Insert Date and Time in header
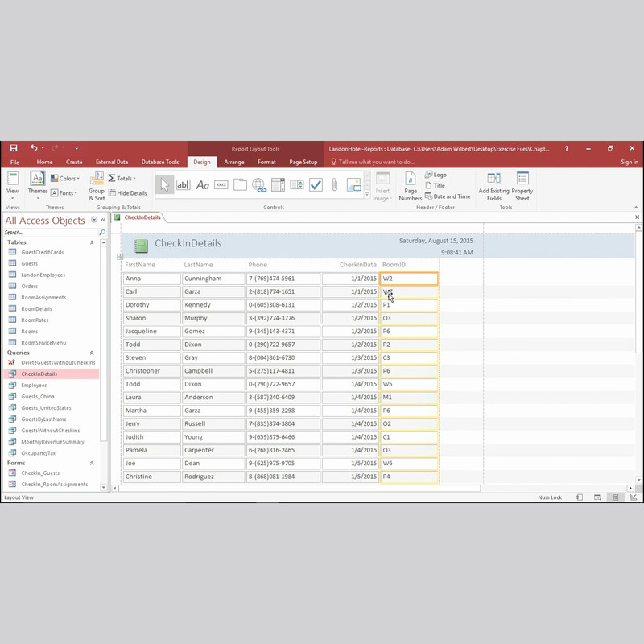Screen dimensions: 644x644 pyautogui.click(x=448, y=196)
